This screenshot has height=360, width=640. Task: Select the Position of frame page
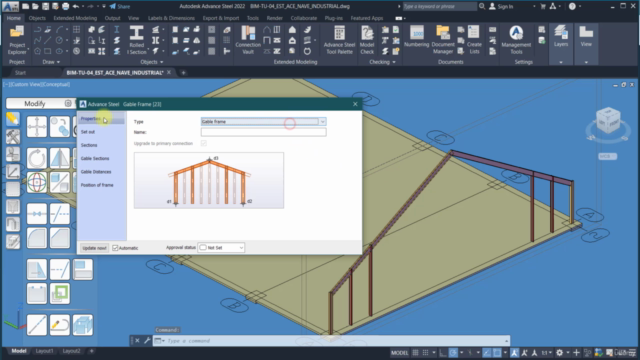click(97, 185)
